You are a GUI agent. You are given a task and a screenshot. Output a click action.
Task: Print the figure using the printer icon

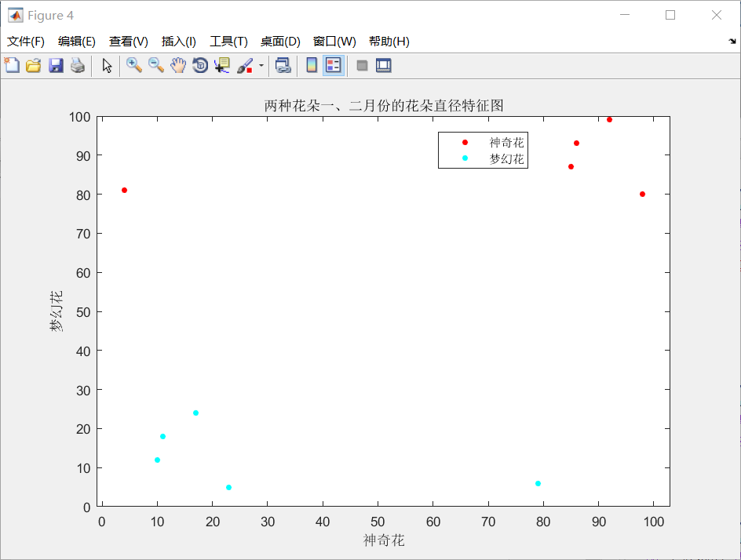pyautogui.click(x=78, y=66)
